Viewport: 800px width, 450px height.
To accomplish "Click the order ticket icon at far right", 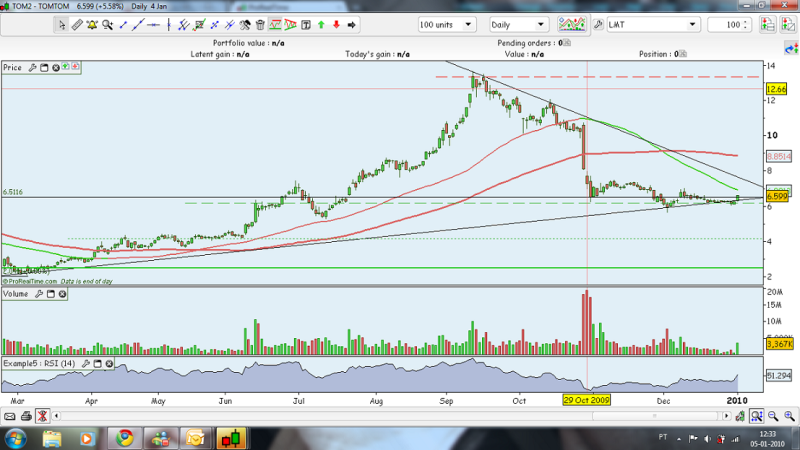I will coord(788,24).
